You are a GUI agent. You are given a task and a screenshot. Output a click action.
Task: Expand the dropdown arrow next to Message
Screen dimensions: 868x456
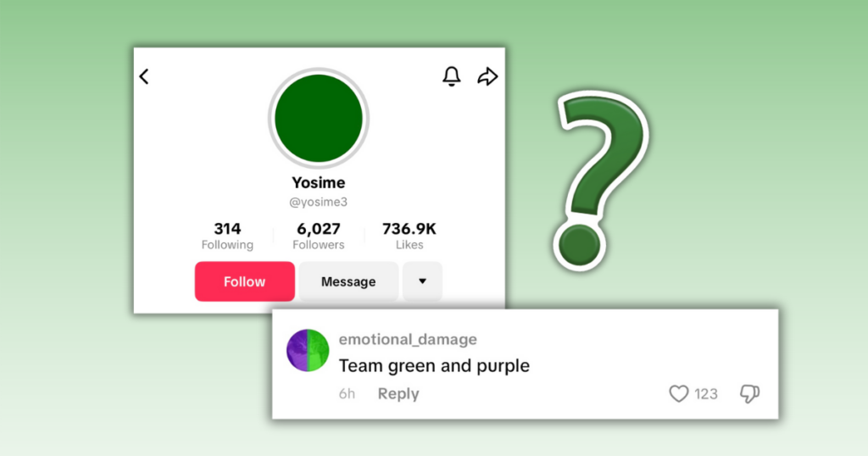pos(422,281)
